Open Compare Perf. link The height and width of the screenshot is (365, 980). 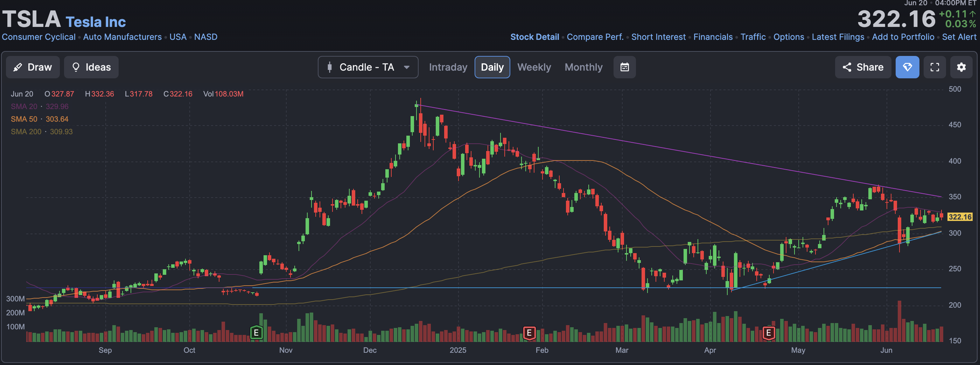pyautogui.click(x=595, y=37)
